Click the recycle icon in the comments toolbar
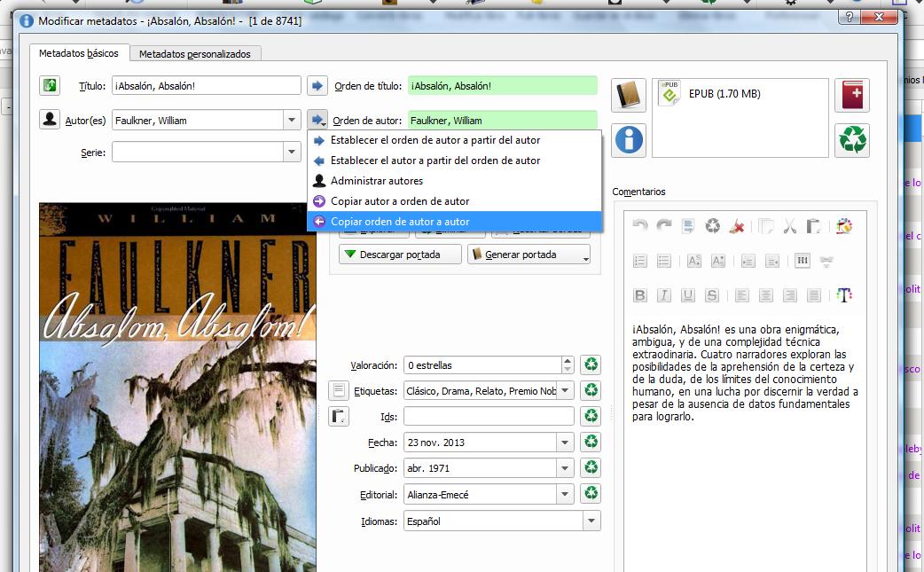This screenshot has height=572, width=924. [712, 225]
